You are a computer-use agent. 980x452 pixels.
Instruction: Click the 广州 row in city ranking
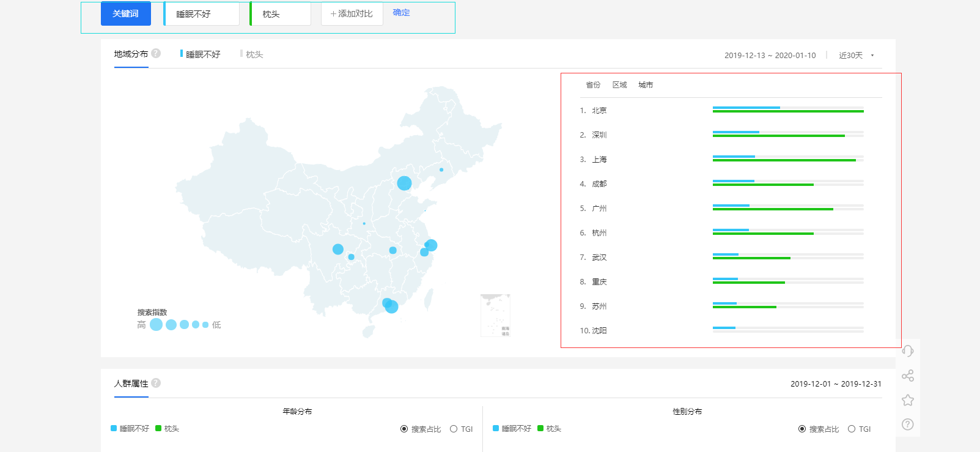point(731,209)
